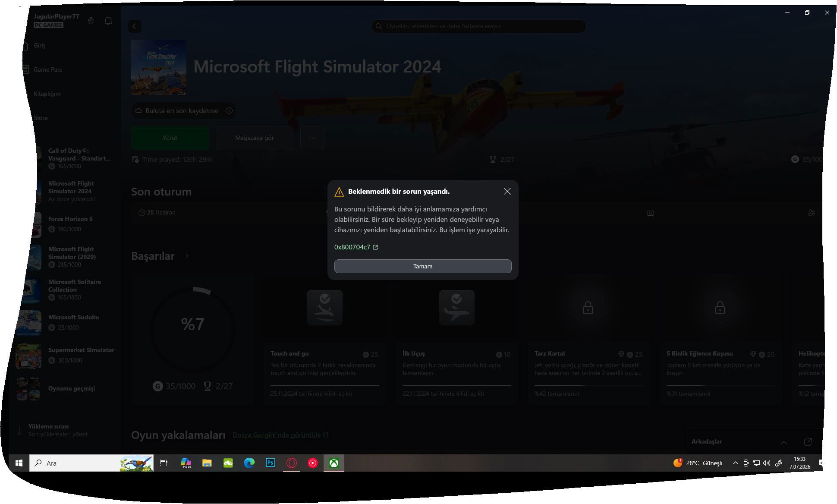Click the Tamam button in the dialog
Screen dimensions: 837x504
coord(423,266)
